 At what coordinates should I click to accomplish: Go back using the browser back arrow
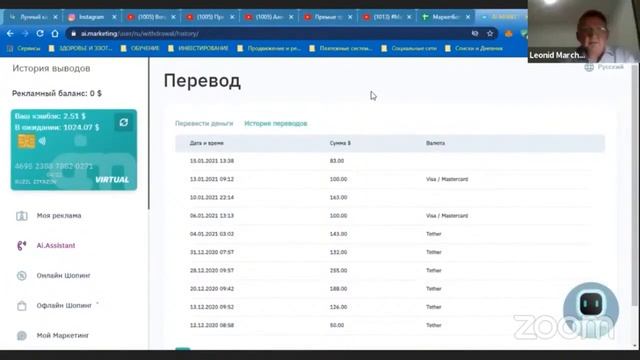pyautogui.click(x=10, y=33)
